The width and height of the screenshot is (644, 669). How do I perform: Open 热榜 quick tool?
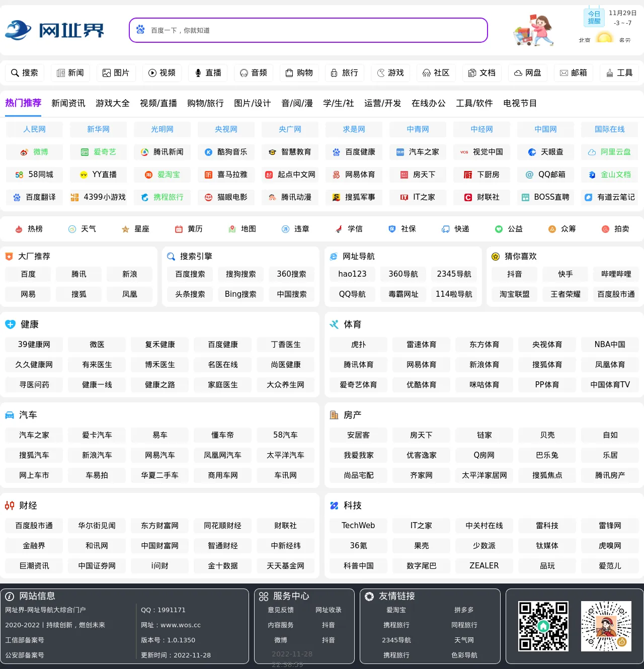point(29,229)
